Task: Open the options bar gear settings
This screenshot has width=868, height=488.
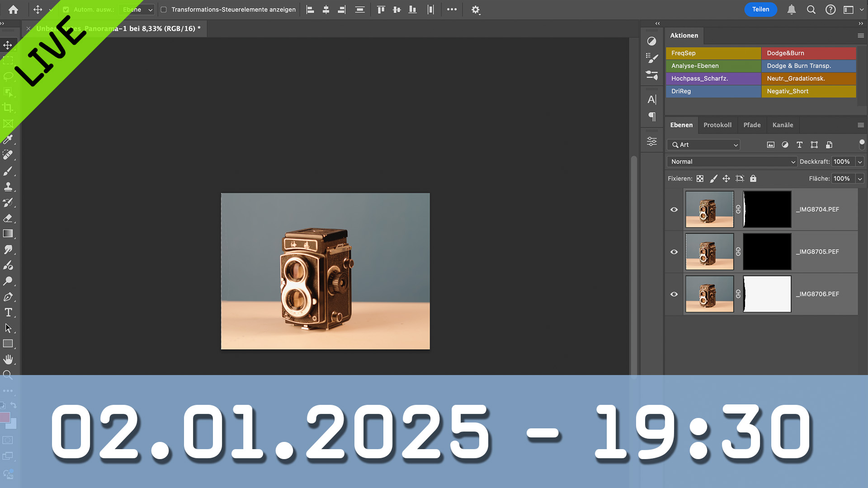Action: coord(476,9)
